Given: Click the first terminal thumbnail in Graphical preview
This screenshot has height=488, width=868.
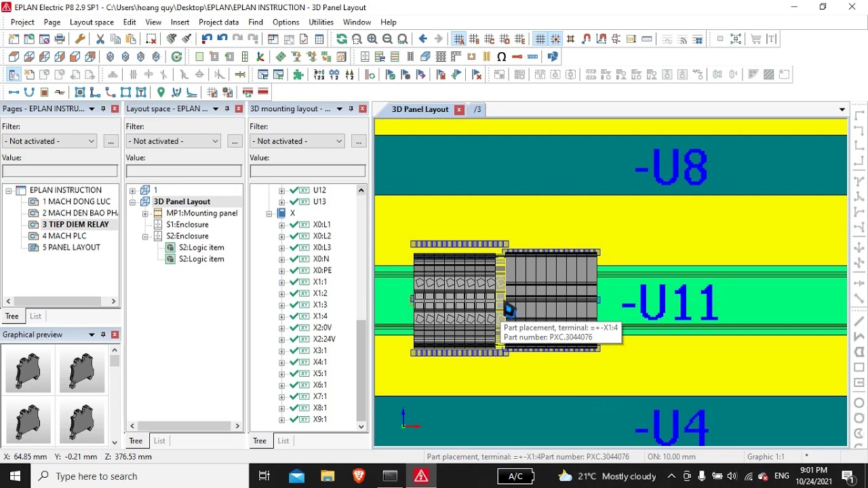Looking at the screenshot, I should (28, 370).
